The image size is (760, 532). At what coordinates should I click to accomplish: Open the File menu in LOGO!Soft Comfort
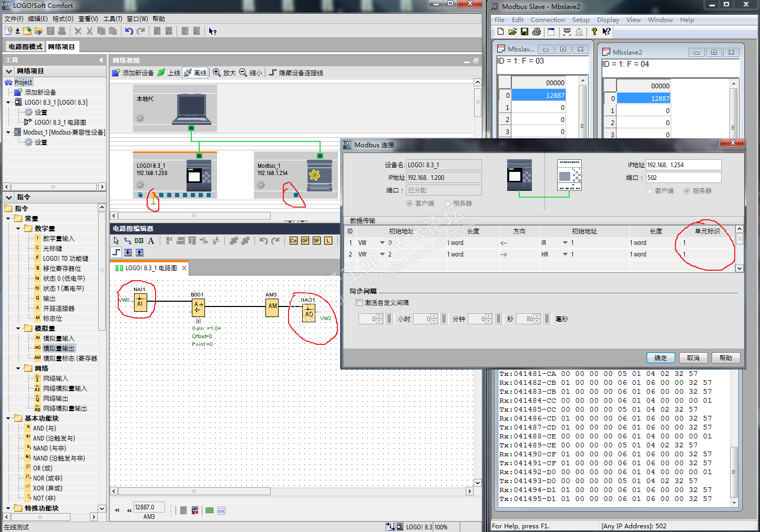(x=14, y=19)
